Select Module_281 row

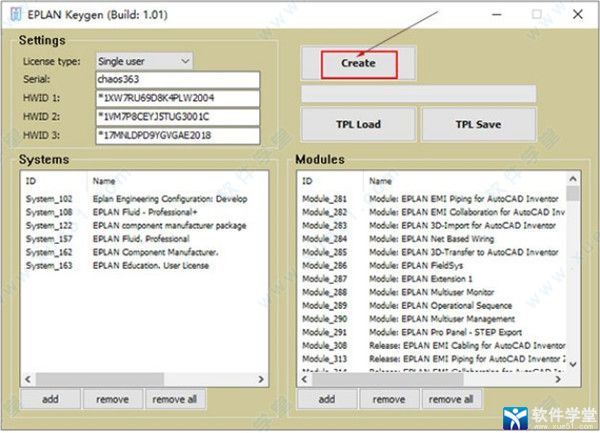pyautogui.click(x=432, y=199)
